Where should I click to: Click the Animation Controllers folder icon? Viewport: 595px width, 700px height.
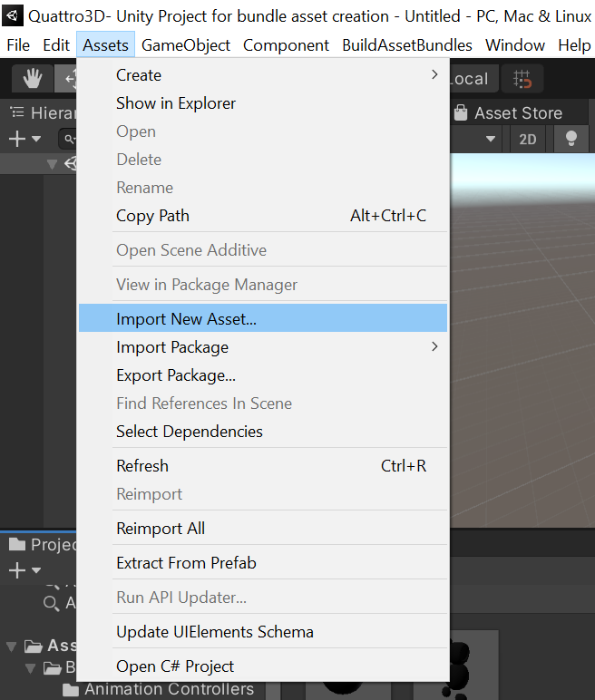tap(71, 690)
